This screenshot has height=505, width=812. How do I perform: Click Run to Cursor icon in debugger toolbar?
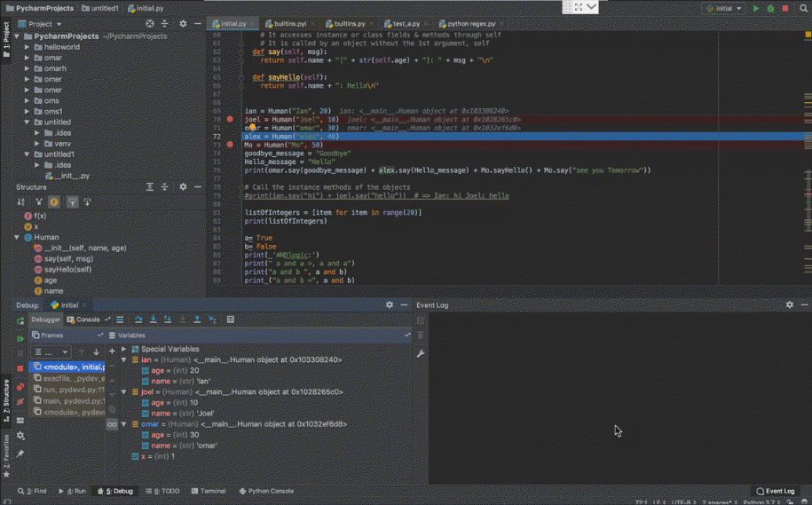tap(212, 320)
